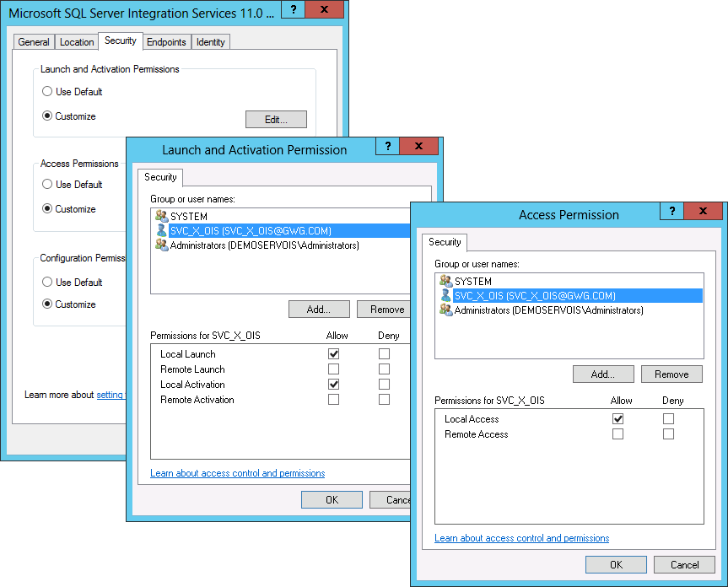This screenshot has width=728, height=587.
Task: Open the 'setting' link in properties window
Action: point(110,395)
